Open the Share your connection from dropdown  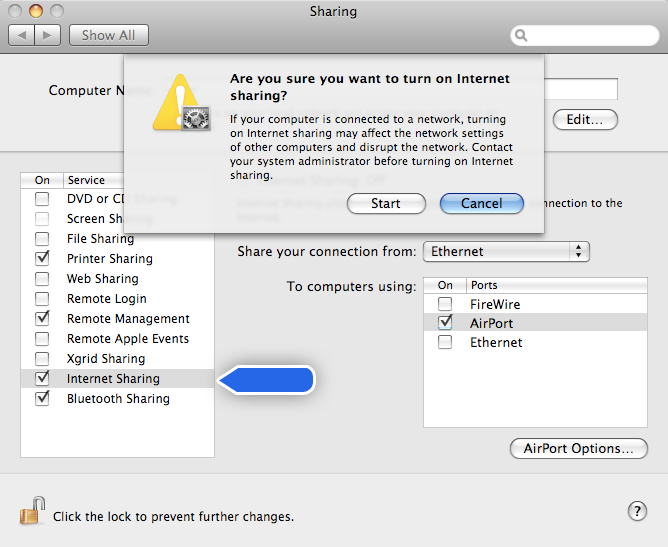pyautogui.click(x=506, y=251)
